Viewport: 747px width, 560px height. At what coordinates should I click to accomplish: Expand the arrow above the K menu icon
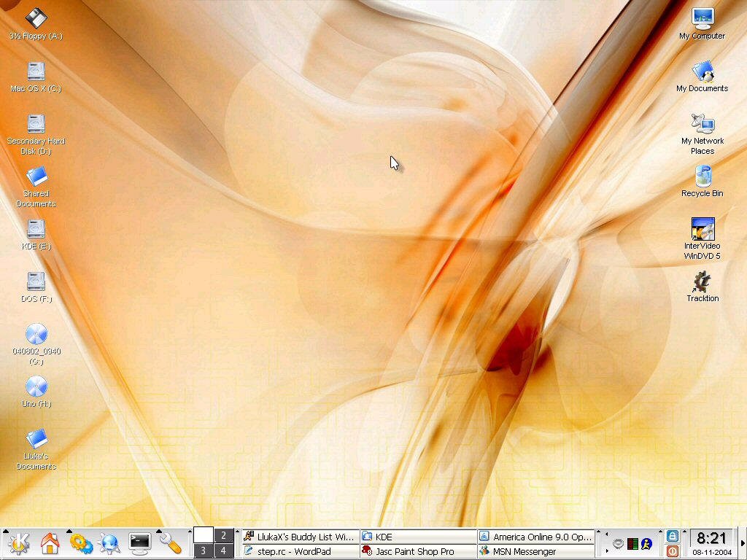[6, 531]
